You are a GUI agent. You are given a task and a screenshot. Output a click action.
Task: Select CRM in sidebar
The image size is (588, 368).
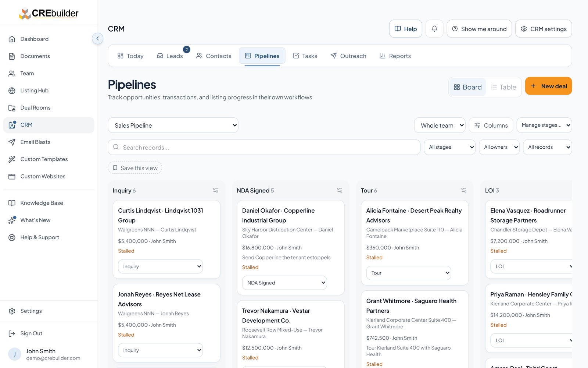[x=49, y=125]
